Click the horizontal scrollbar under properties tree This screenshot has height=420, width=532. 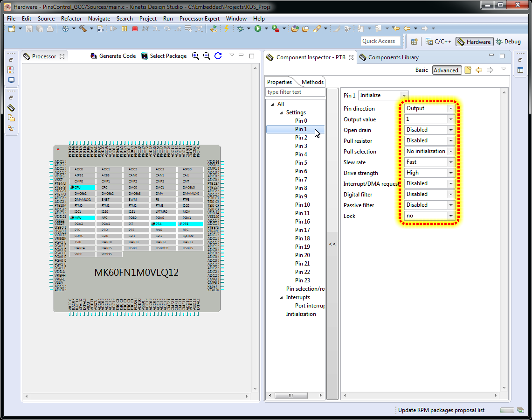click(291, 395)
